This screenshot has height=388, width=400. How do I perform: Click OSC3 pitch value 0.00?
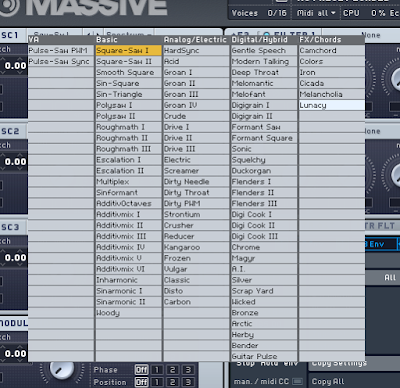pyautogui.click(x=15, y=257)
